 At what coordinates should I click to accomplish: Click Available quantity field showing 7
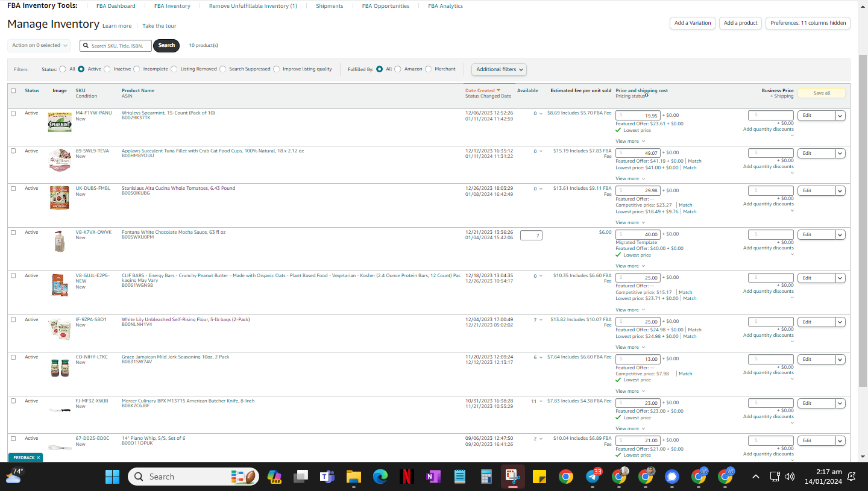(x=531, y=236)
